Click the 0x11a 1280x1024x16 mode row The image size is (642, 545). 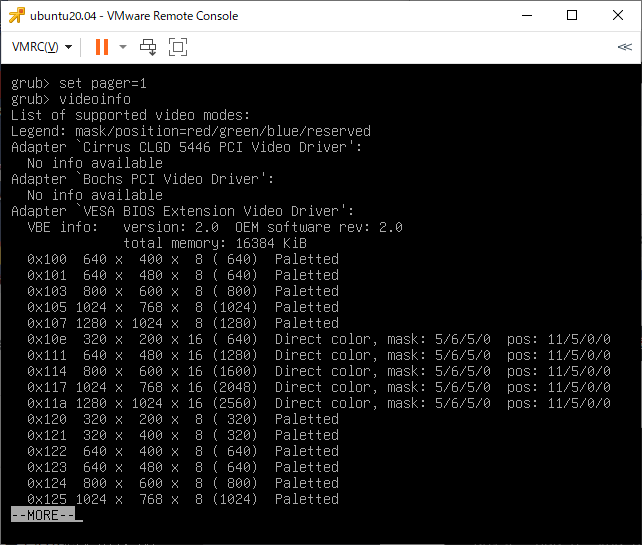tap(319, 403)
